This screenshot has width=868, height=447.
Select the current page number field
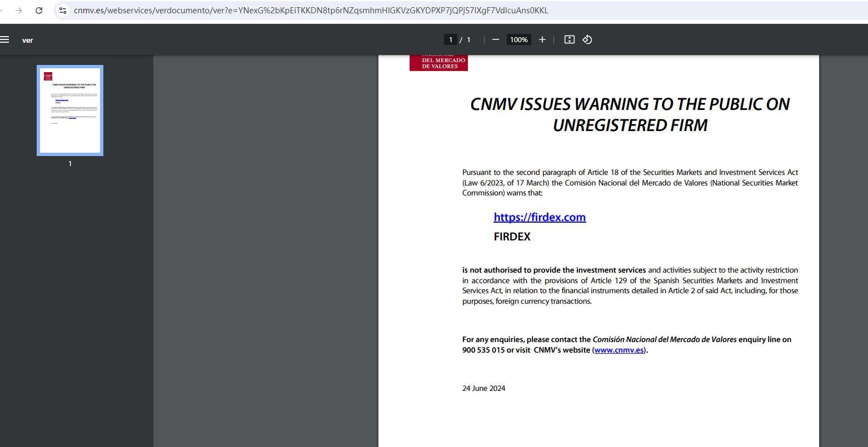(x=450, y=39)
